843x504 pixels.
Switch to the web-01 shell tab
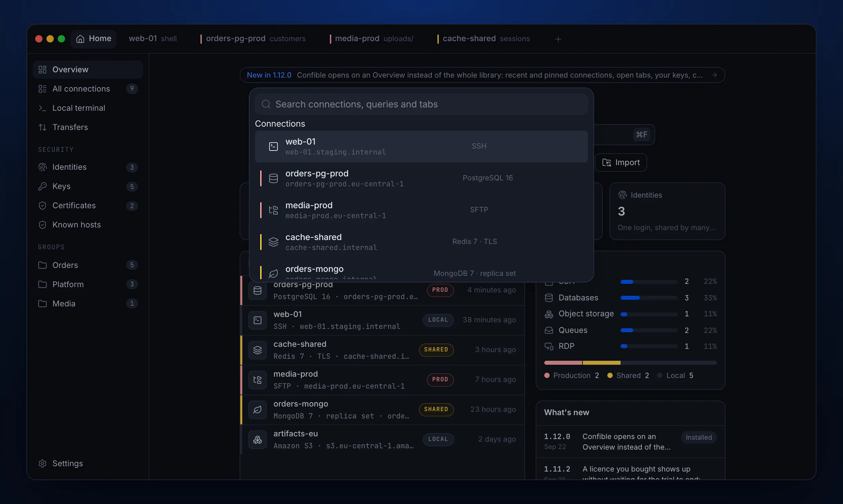[x=153, y=39]
